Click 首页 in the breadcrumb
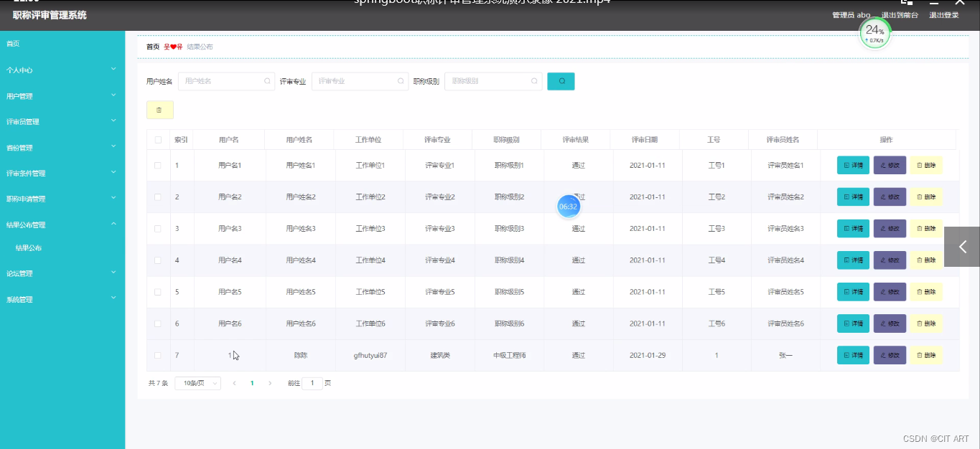Image resolution: width=980 pixels, height=449 pixels. pyautogui.click(x=153, y=47)
